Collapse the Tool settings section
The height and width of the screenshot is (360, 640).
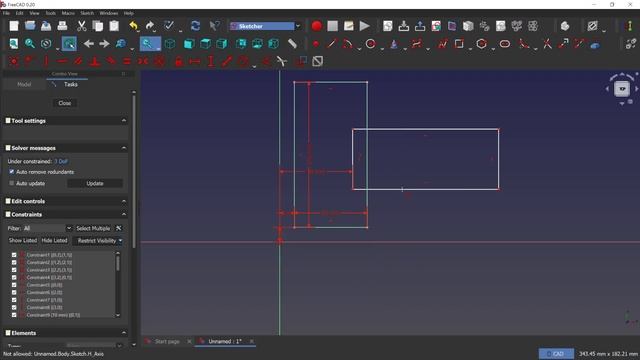coord(124,121)
